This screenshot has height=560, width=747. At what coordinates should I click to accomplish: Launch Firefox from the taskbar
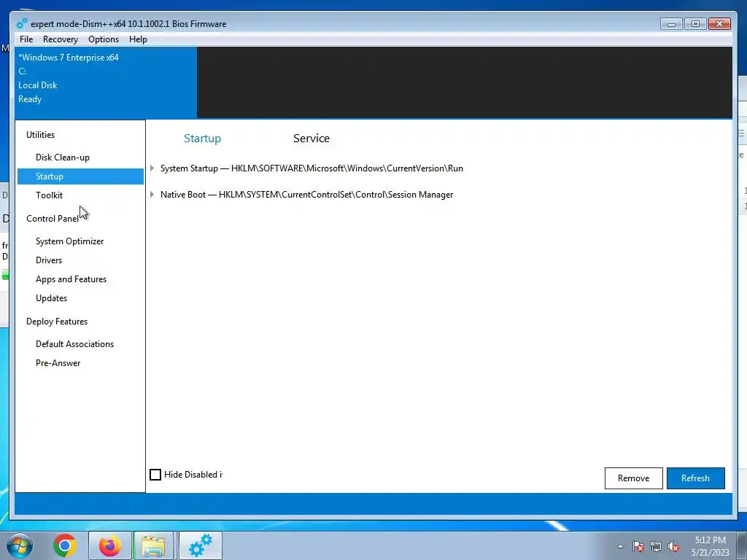click(109, 545)
